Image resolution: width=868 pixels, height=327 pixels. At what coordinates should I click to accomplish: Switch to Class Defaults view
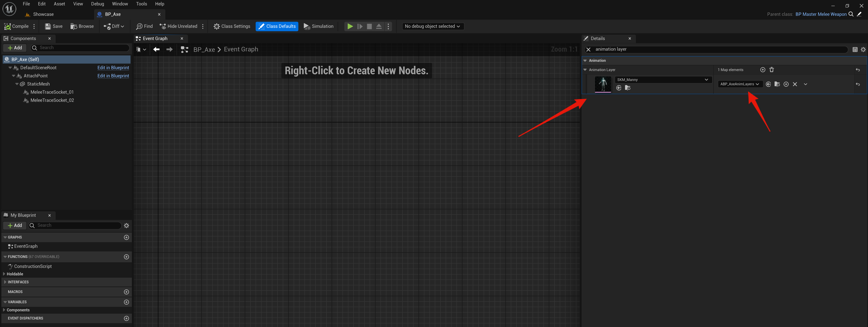pyautogui.click(x=277, y=26)
